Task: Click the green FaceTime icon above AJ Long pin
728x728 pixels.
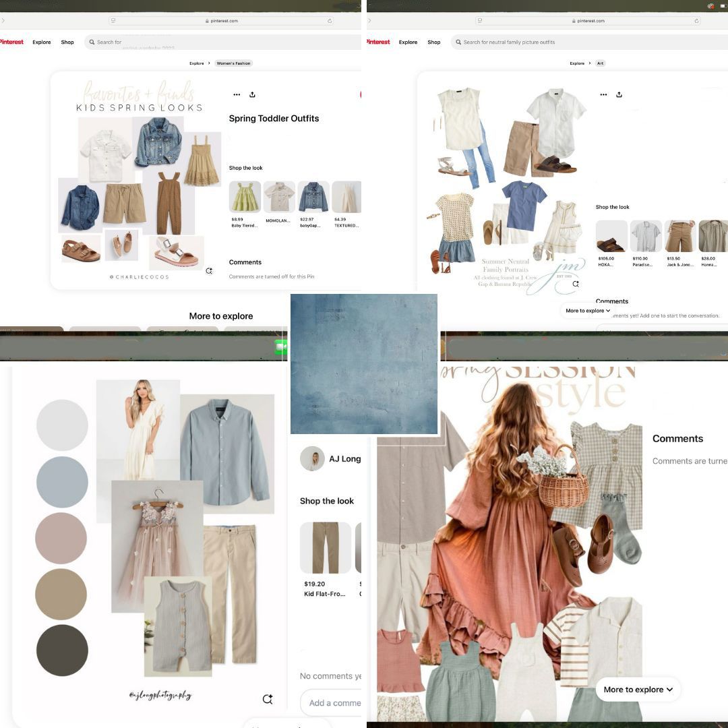Action: tap(281, 347)
